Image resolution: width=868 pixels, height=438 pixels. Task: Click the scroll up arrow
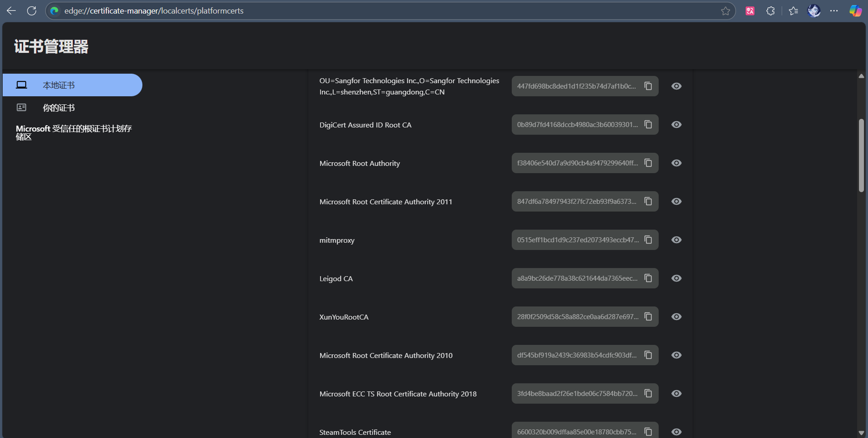point(861,76)
